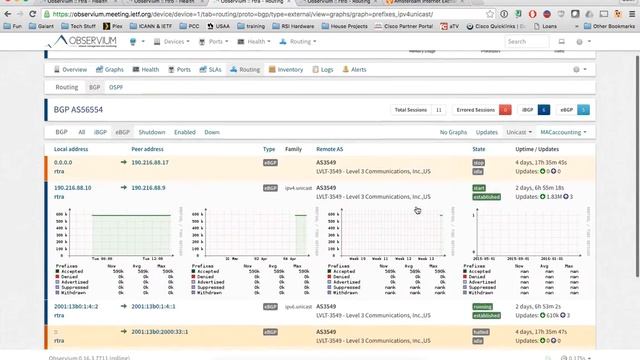The width and height of the screenshot is (640, 360).
Task: Open the Alerts tab
Action: (354, 69)
